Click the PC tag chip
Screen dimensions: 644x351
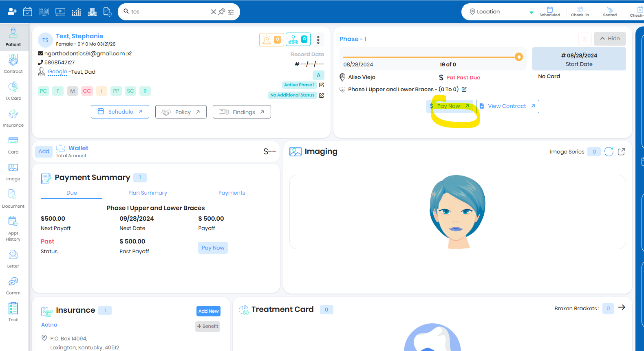click(x=44, y=91)
